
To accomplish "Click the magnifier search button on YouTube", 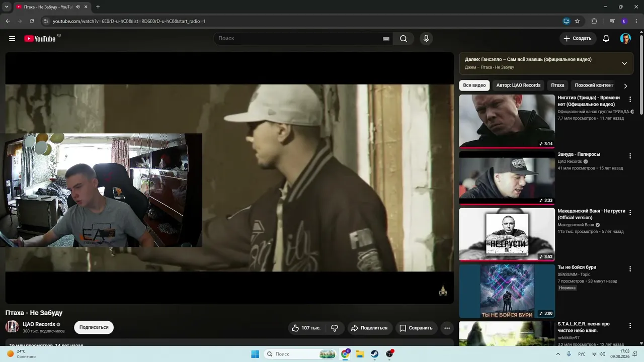I will pyautogui.click(x=404, y=39).
